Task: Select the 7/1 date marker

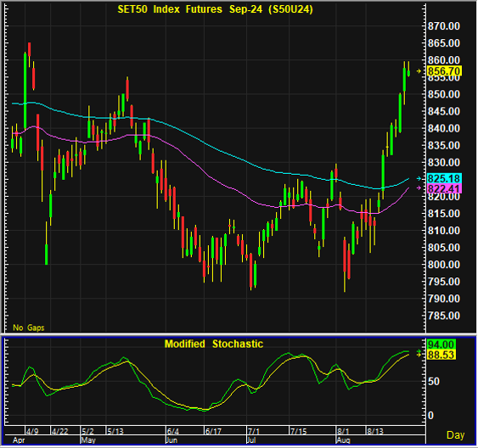Action: (x=254, y=432)
